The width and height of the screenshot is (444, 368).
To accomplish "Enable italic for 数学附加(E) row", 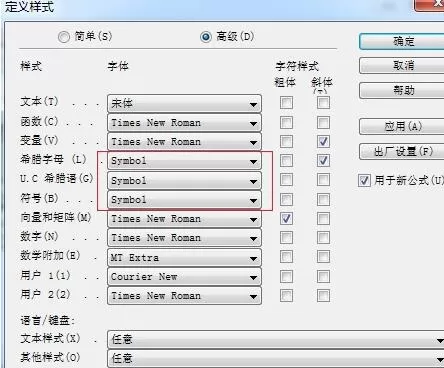I will (323, 257).
